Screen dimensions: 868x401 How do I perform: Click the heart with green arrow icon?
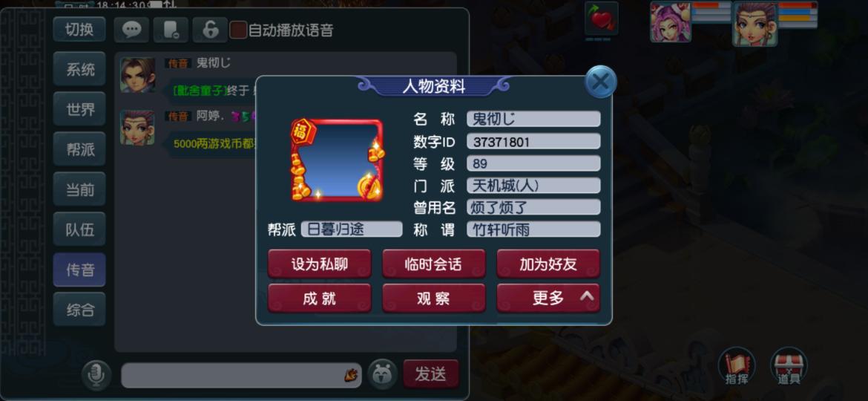(602, 19)
